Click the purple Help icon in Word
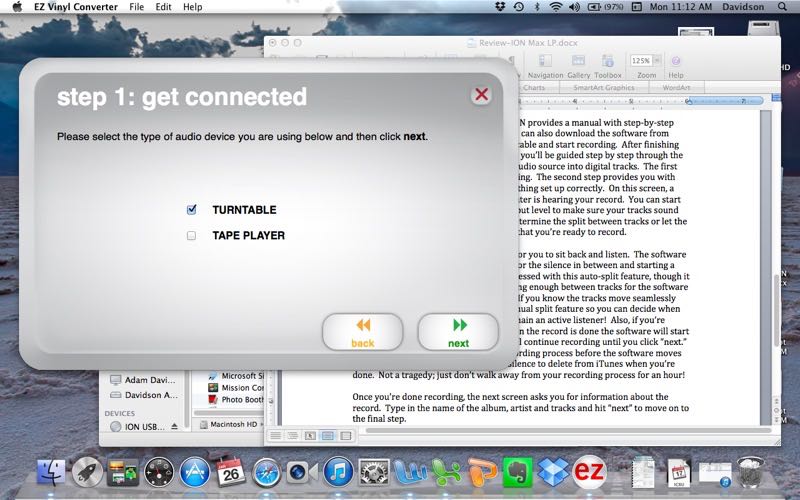 (x=676, y=62)
